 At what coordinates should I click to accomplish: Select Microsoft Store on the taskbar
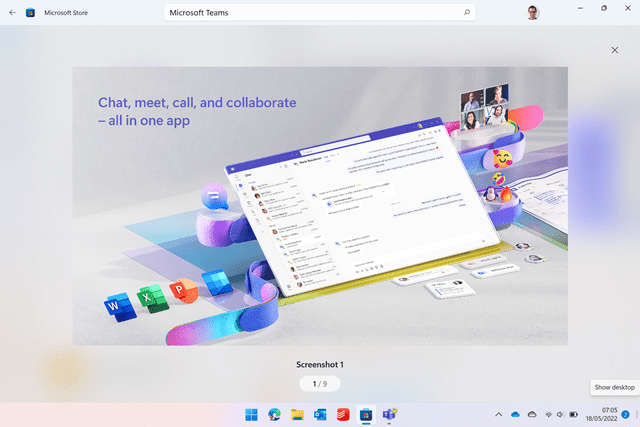tap(366, 415)
